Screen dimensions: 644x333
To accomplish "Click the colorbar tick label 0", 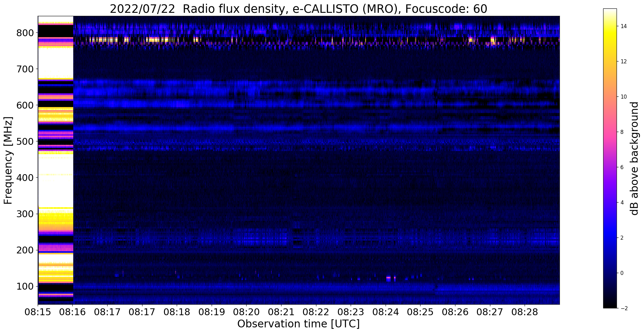I will [x=622, y=273].
